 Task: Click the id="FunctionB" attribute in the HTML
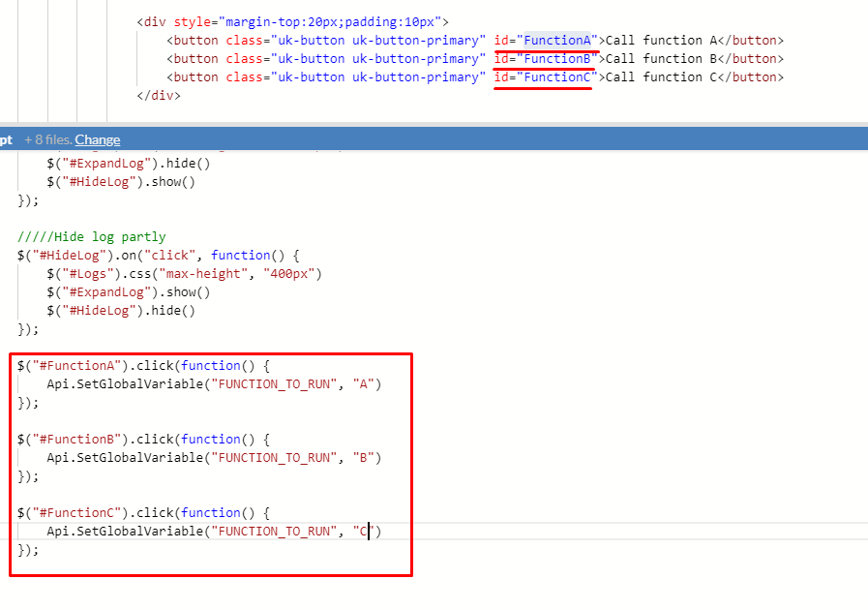pyautogui.click(x=546, y=59)
